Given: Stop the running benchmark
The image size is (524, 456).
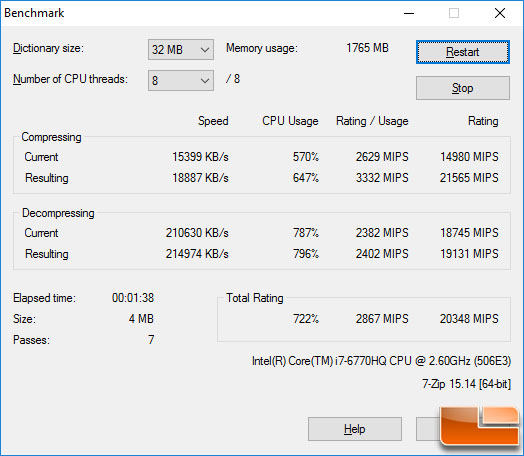Looking at the screenshot, I should click(x=463, y=88).
